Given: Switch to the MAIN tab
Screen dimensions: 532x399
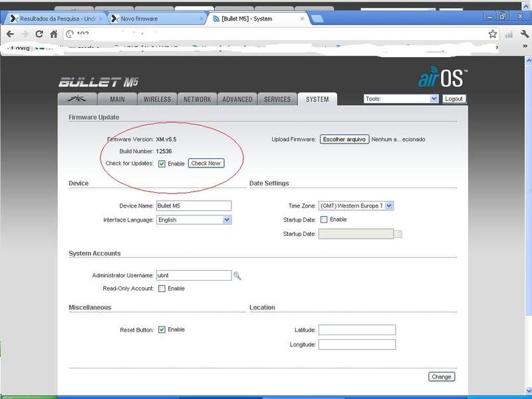Looking at the screenshot, I should [118, 99].
